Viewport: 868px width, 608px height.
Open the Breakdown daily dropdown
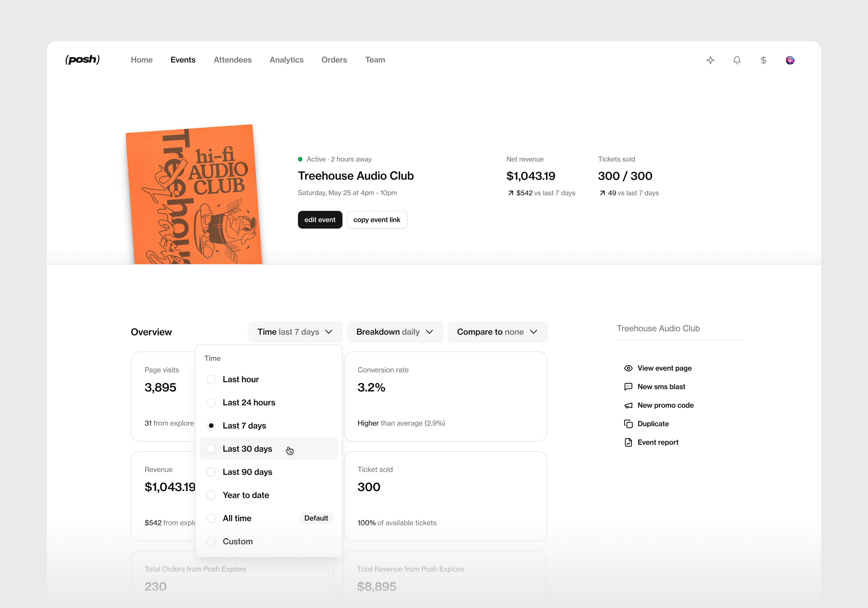[x=395, y=332]
